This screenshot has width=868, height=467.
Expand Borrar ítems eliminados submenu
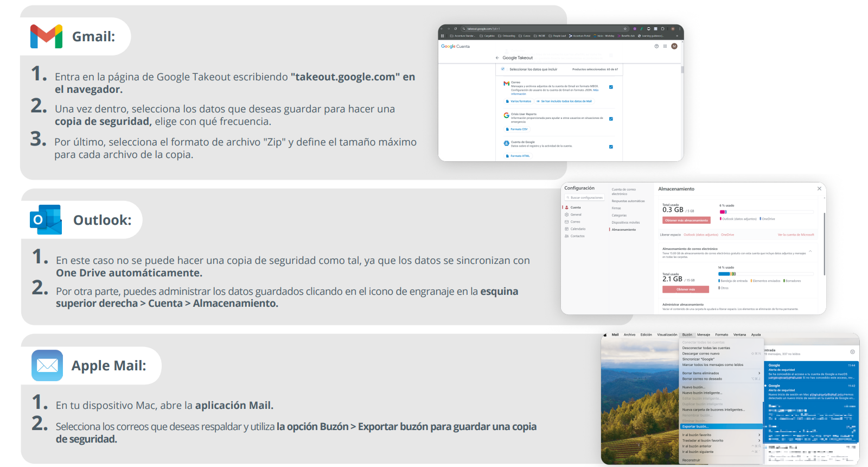722,373
